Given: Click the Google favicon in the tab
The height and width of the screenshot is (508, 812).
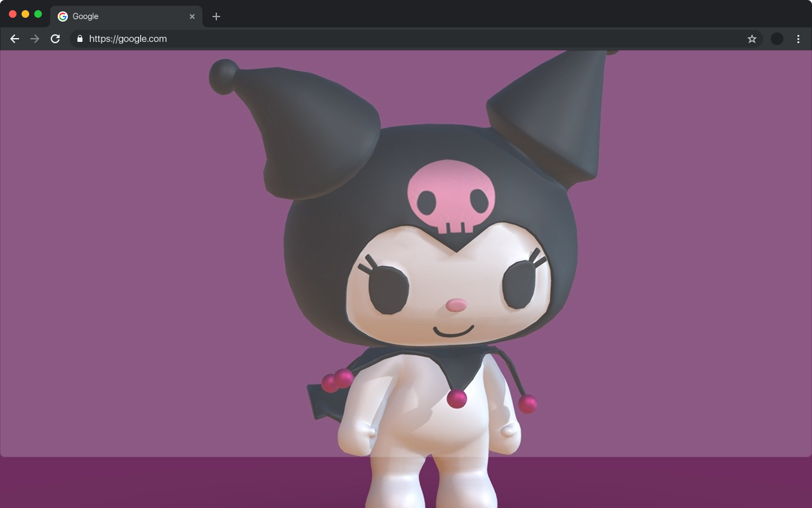Looking at the screenshot, I should (x=63, y=17).
